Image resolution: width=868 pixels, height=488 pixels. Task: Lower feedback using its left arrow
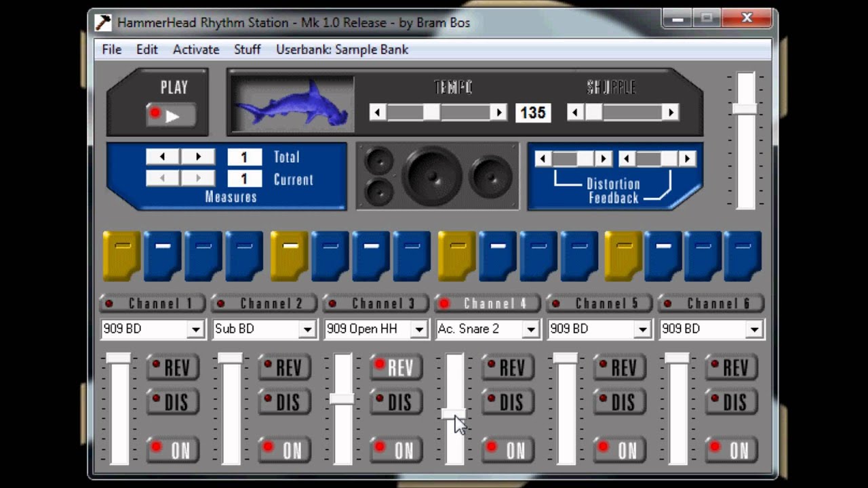click(627, 159)
